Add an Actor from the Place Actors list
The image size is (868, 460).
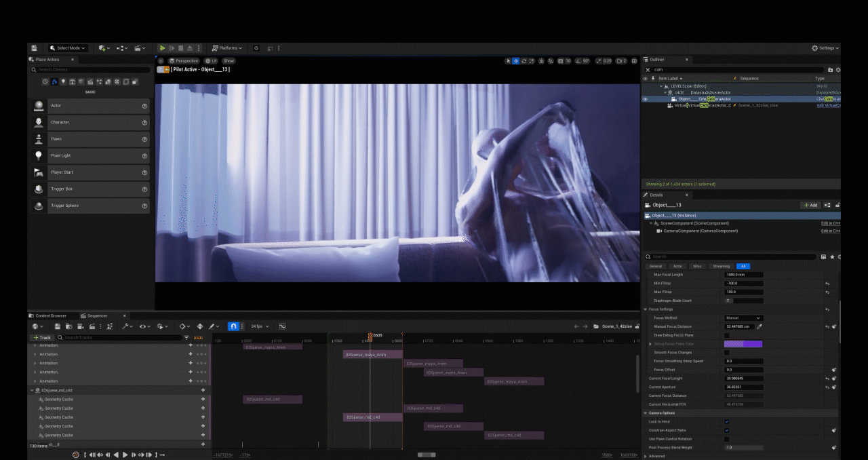click(x=90, y=106)
